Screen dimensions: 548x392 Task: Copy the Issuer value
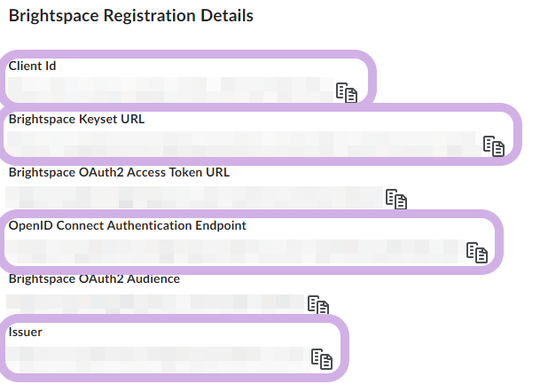click(322, 359)
